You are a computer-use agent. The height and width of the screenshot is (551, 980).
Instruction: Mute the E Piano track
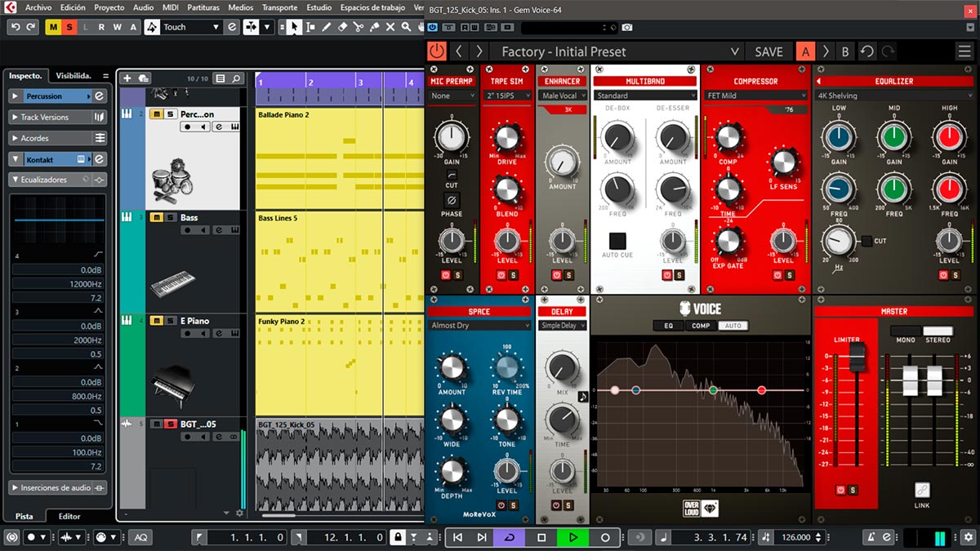pyautogui.click(x=157, y=321)
